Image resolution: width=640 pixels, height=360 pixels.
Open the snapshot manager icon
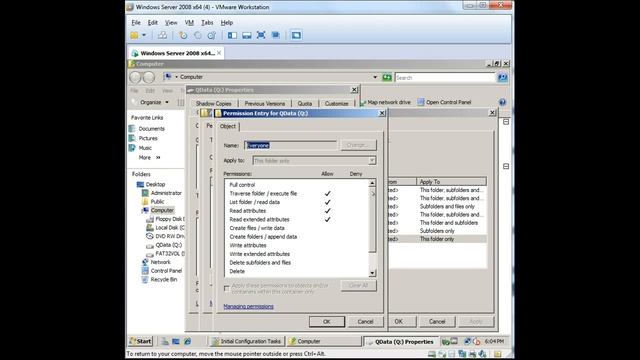pos(212,36)
